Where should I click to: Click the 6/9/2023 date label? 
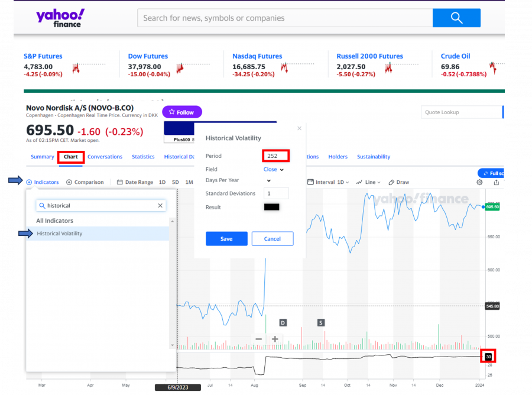point(178,387)
